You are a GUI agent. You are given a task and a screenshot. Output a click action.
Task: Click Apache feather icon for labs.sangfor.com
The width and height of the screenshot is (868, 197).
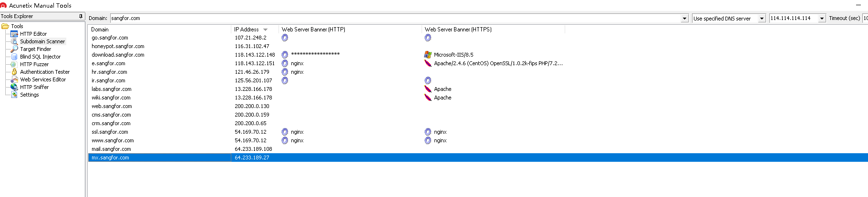(428, 89)
